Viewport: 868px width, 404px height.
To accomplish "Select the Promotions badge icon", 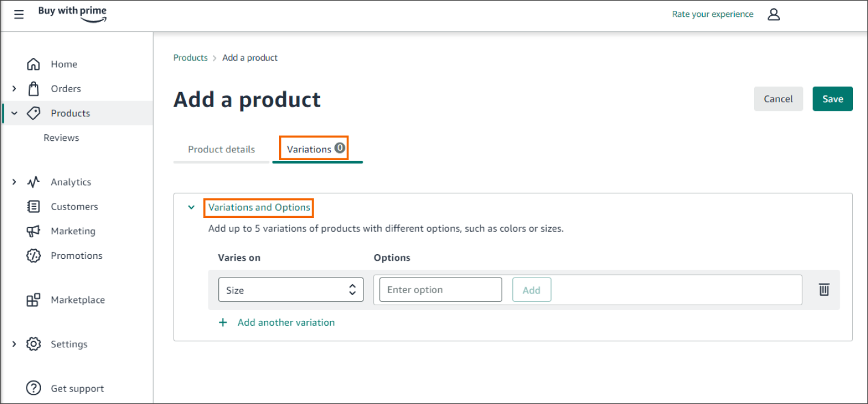I will [33, 255].
